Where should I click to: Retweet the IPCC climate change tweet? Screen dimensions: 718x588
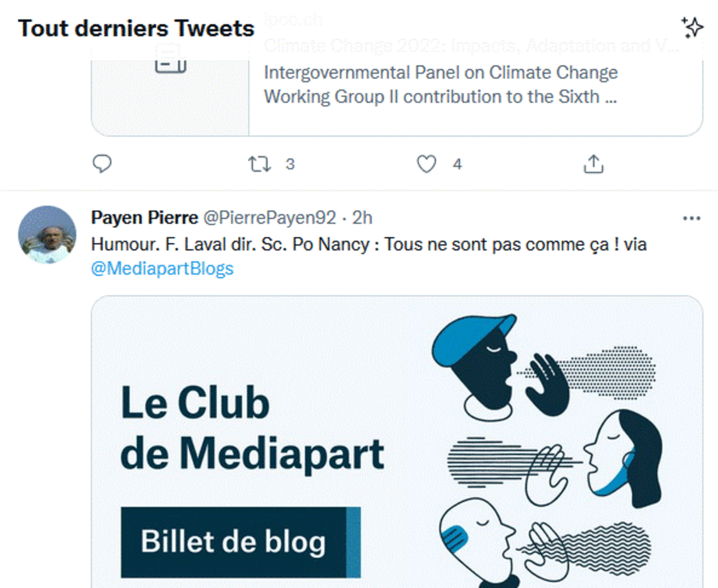click(260, 164)
